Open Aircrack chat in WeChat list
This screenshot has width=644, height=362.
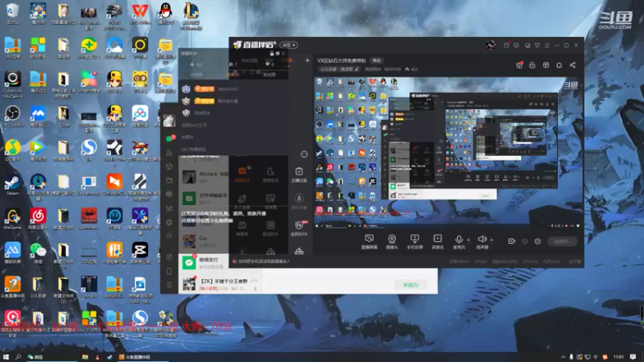click(x=204, y=177)
